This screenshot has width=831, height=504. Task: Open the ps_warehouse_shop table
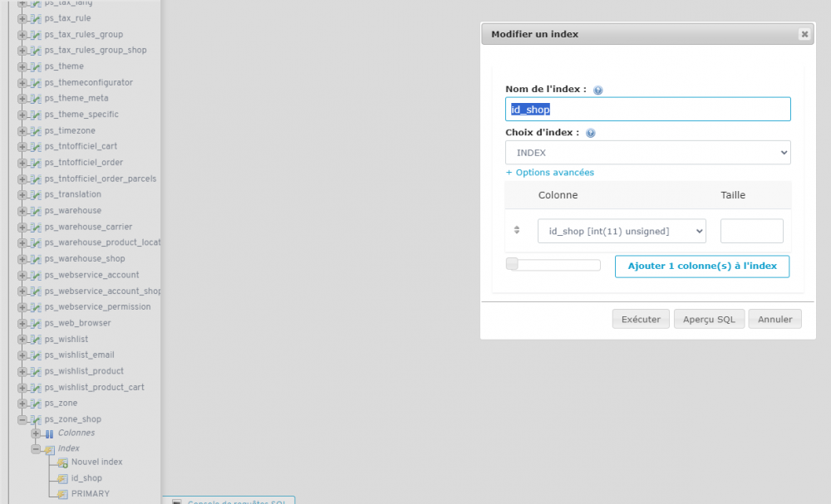(85, 259)
